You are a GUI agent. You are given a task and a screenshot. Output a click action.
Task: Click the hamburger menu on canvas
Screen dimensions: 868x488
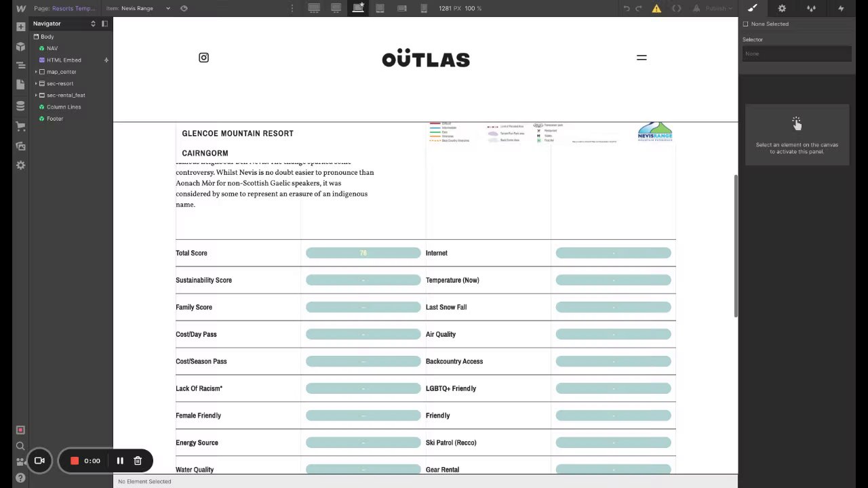[x=642, y=58]
